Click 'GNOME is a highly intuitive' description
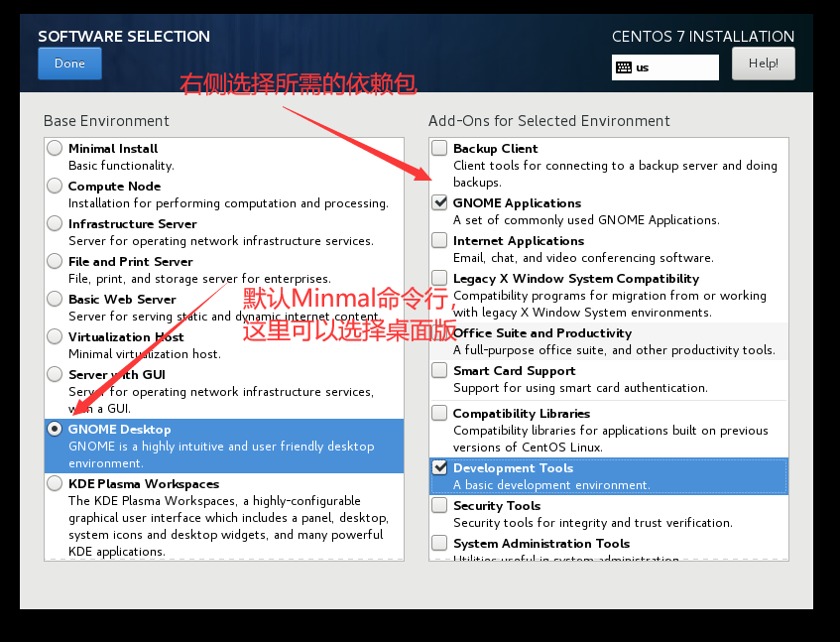 click(221, 454)
